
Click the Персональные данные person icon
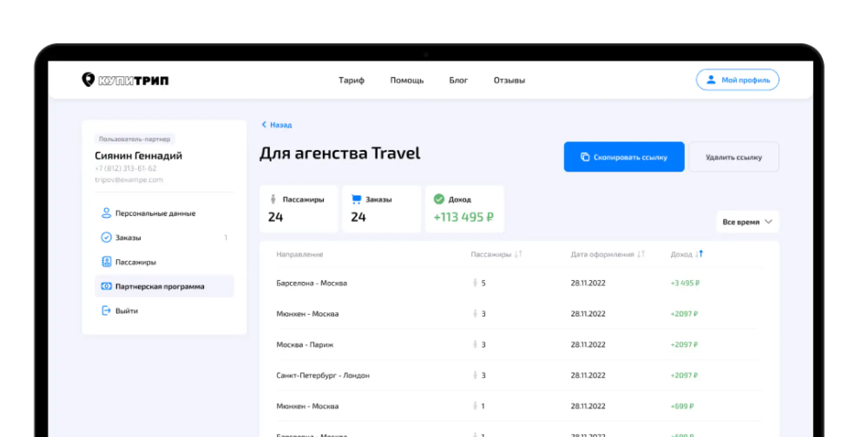[106, 213]
